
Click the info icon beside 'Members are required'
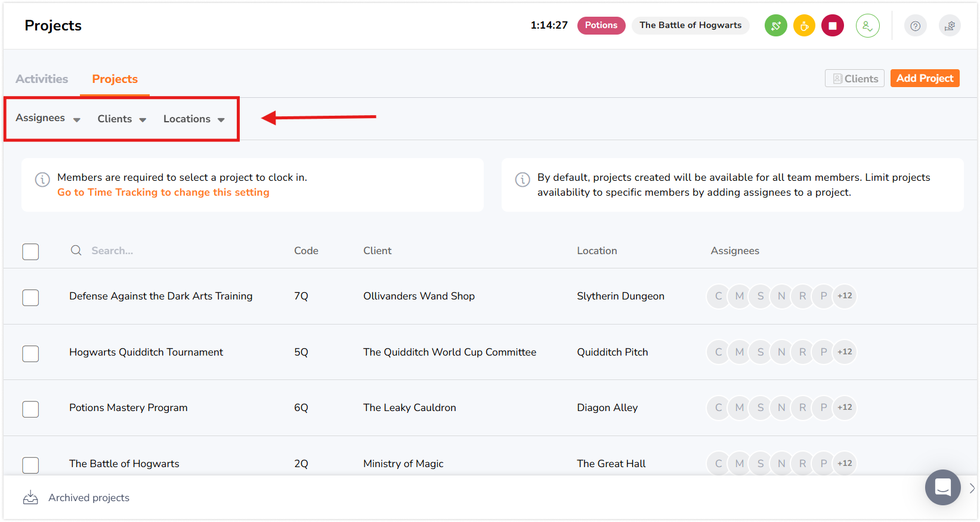point(42,180)
